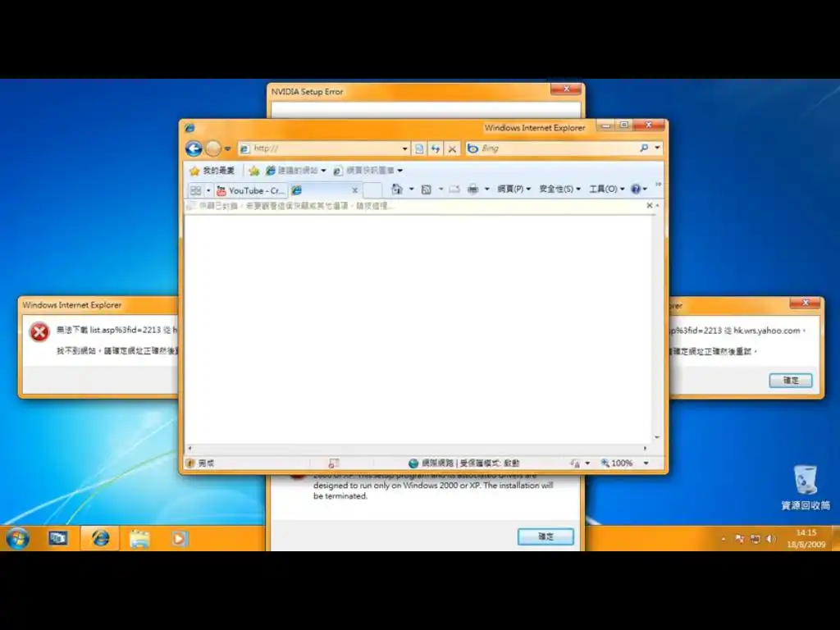Open the recent pages dropdown beside Forward
This screenshot has width=840, height=630.
pos(228,149)
